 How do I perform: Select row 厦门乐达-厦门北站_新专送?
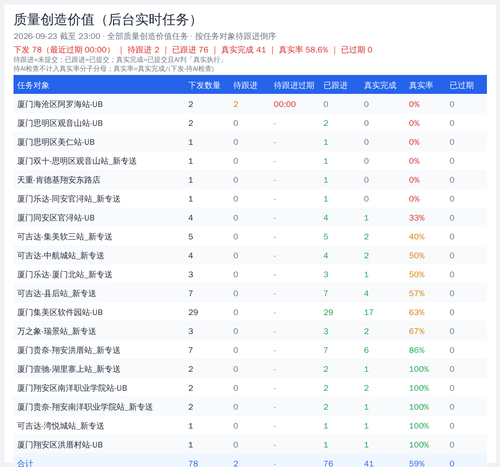tap(250, 274)
